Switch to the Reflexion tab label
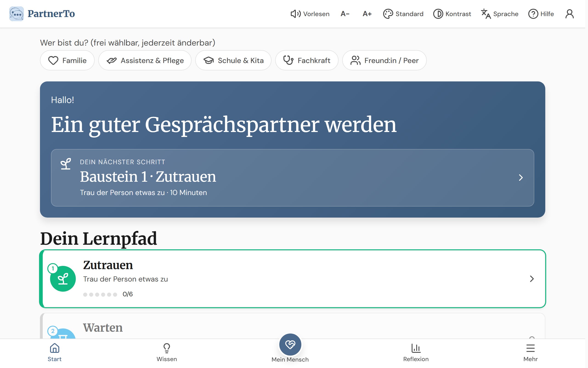Image resolution: width=588 pixels, height=368 pixels. (416, 359)
